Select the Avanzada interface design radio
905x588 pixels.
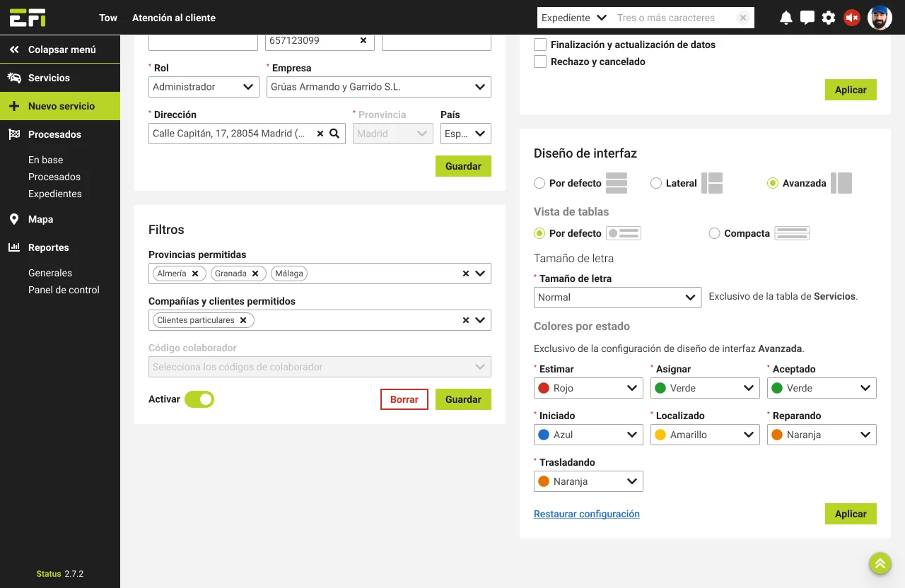point(773,183)
